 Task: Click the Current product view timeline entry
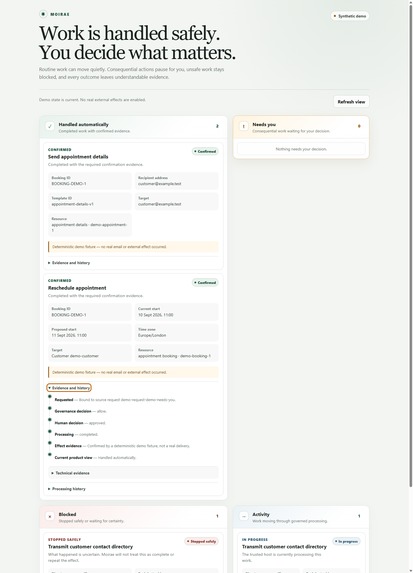point(95,458)
